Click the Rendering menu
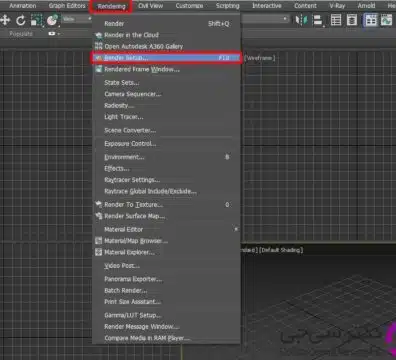This screenshot has width=396, height=360. [111, 6]
